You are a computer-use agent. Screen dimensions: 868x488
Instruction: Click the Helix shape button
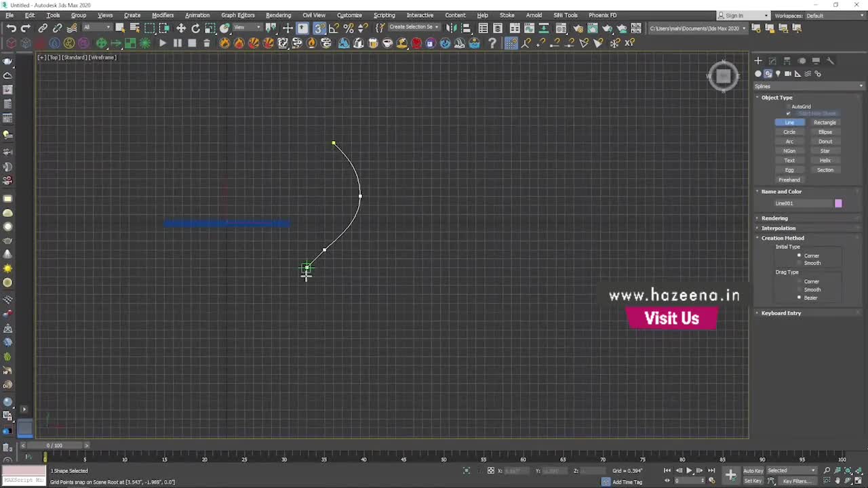[x=825, y=161]
